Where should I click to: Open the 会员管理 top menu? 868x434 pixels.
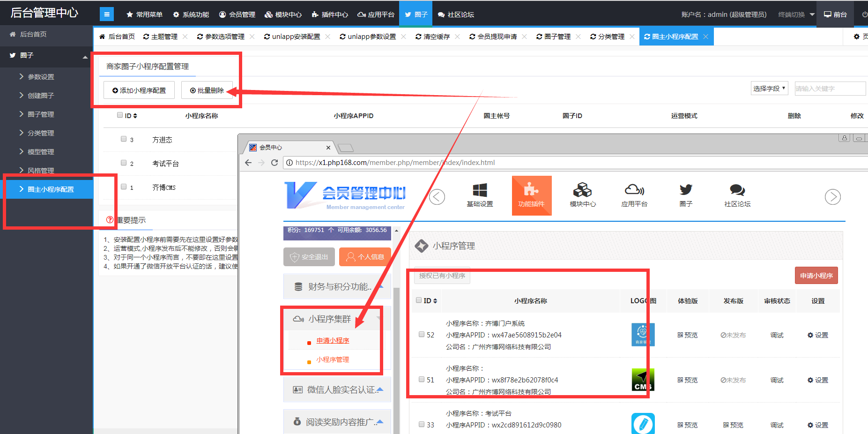tap(237, 15)
